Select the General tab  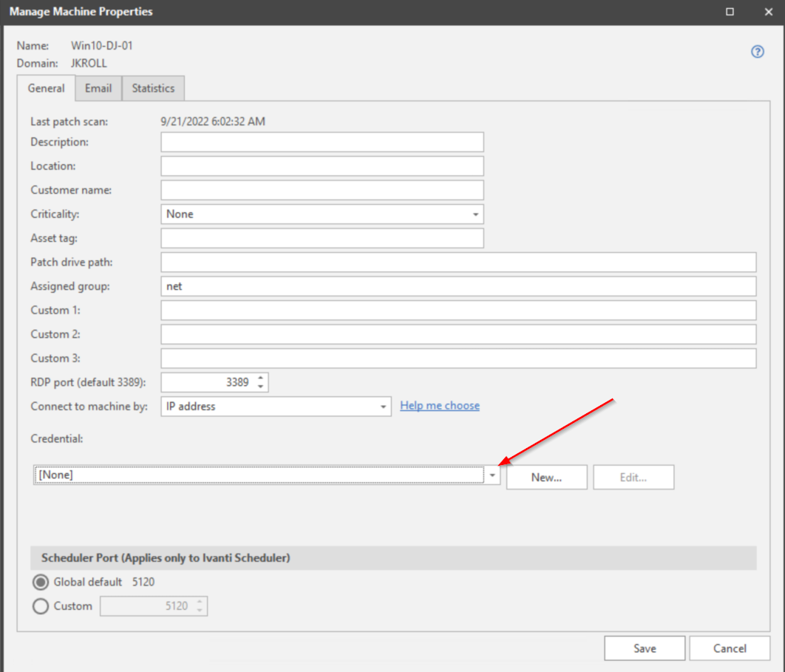pos(46,88)
